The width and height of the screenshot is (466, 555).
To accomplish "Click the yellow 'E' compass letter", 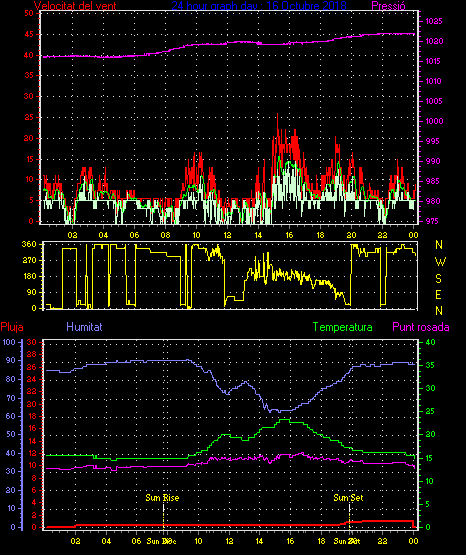I will (x=438, y=295).
